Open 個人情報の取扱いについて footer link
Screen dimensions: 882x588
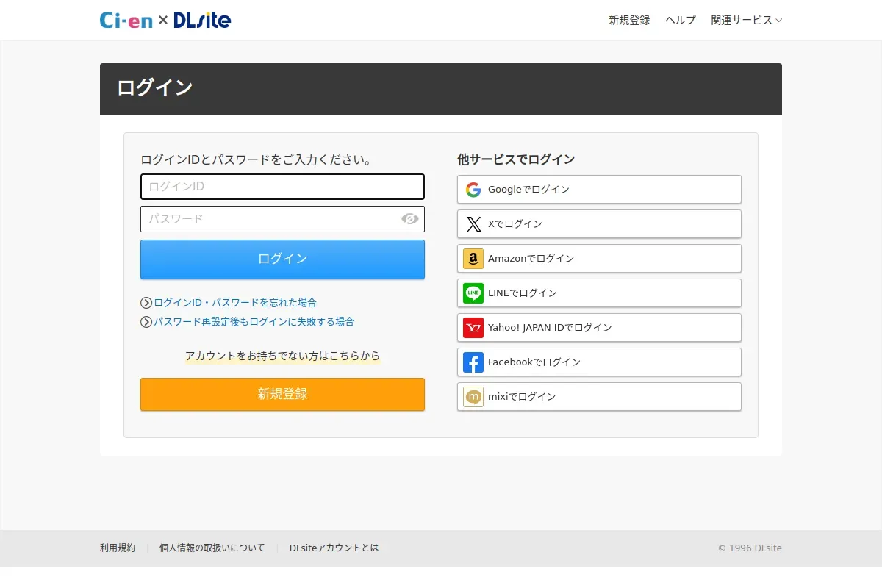212,548
